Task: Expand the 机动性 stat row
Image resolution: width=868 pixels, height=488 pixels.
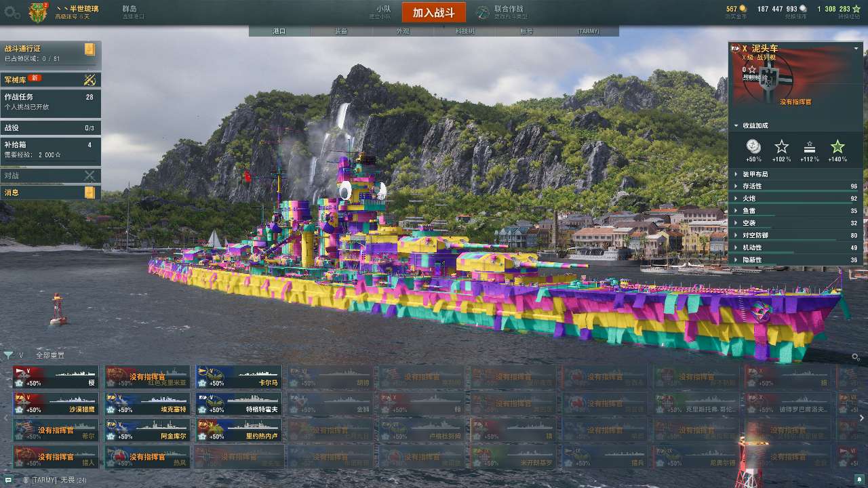Action: click(797, 247)
